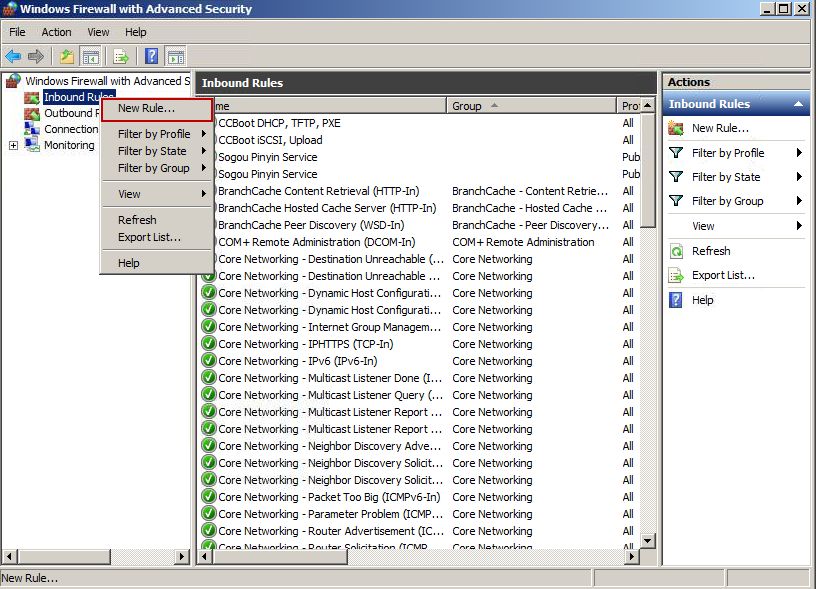Click the Export List toolbar icon
The width and height of the screenshot is (816, 589).
point(121,56)
